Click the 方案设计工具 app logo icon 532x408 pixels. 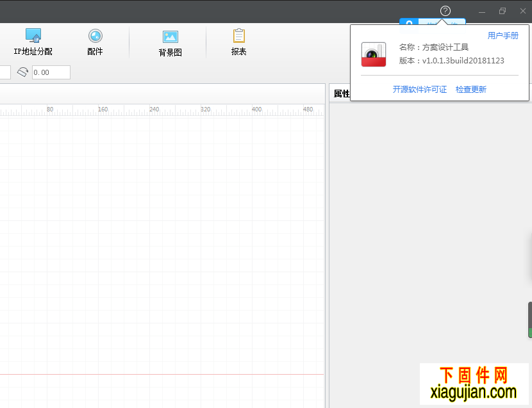click(374, 54)
